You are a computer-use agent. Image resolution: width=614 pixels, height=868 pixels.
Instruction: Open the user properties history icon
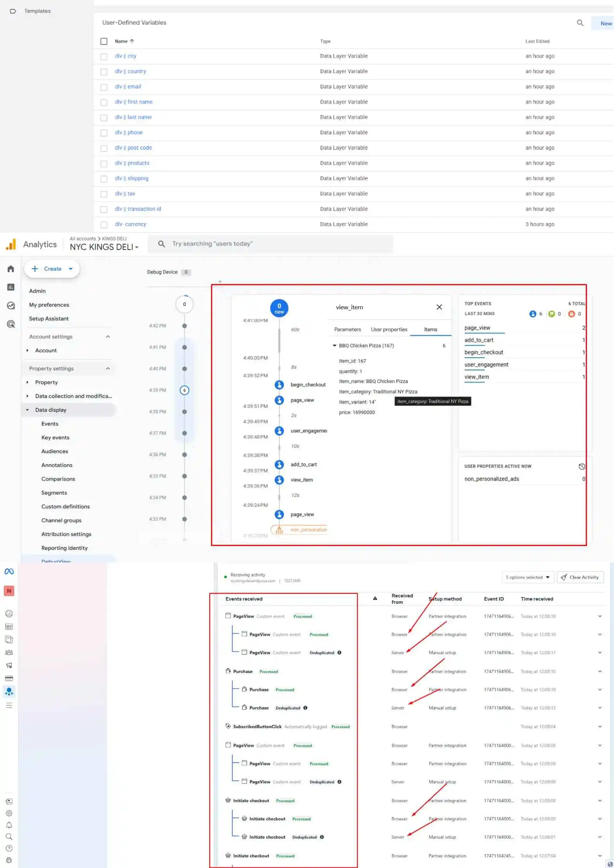point(582,467)
